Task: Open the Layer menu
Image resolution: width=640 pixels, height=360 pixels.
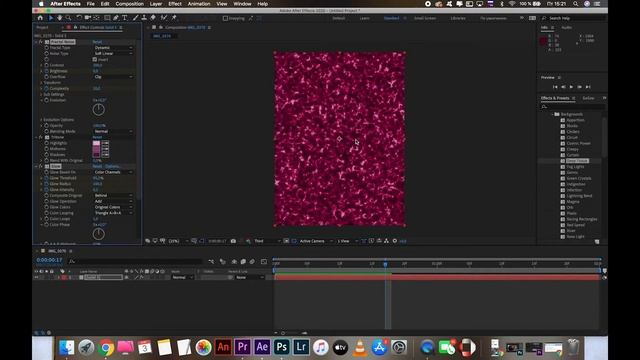Action: click(x=156, y=4)
